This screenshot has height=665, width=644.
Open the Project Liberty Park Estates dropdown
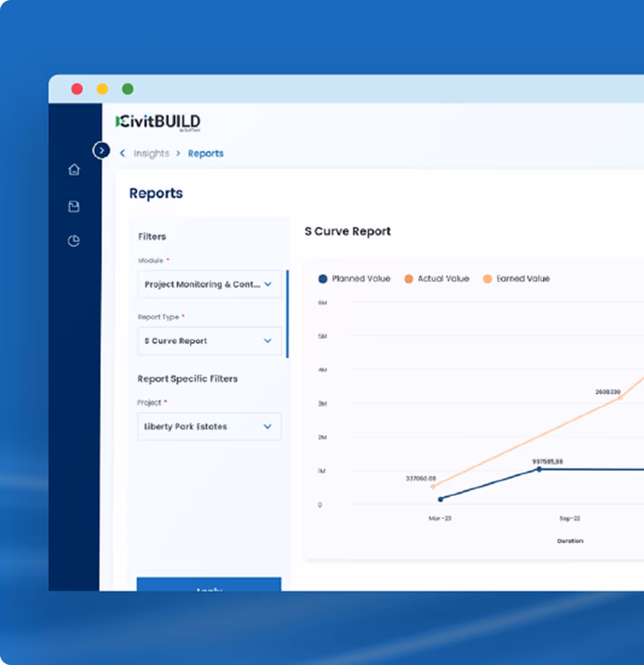tap(210, 426)
